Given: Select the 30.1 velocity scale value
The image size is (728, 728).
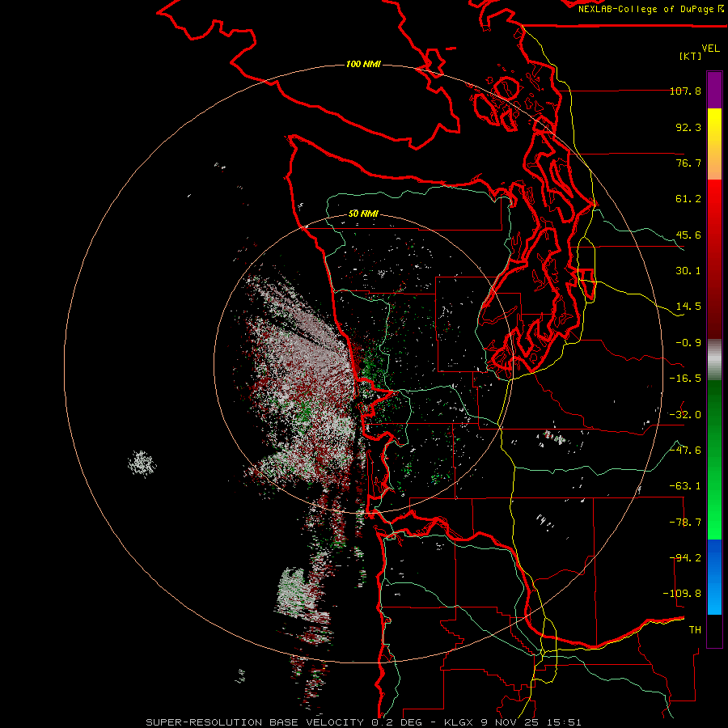Looking at the screenshot, I should point(688,271).
